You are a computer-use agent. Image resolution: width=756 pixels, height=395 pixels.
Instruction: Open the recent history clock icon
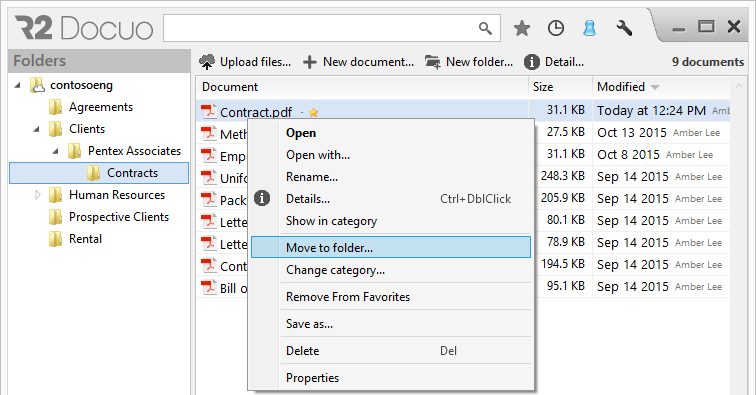click(x=556, y=28)
